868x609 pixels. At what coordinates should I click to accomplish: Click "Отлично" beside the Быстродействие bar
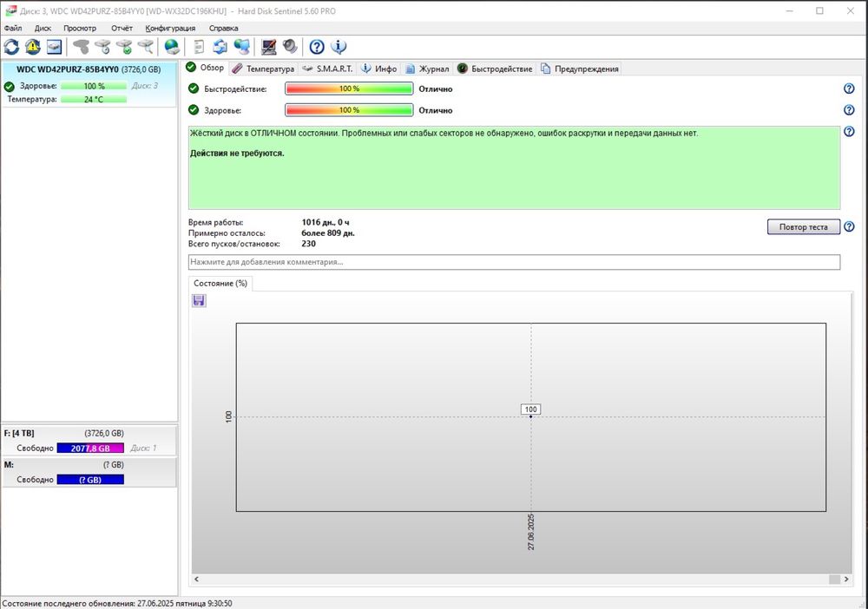pos(435,88)
